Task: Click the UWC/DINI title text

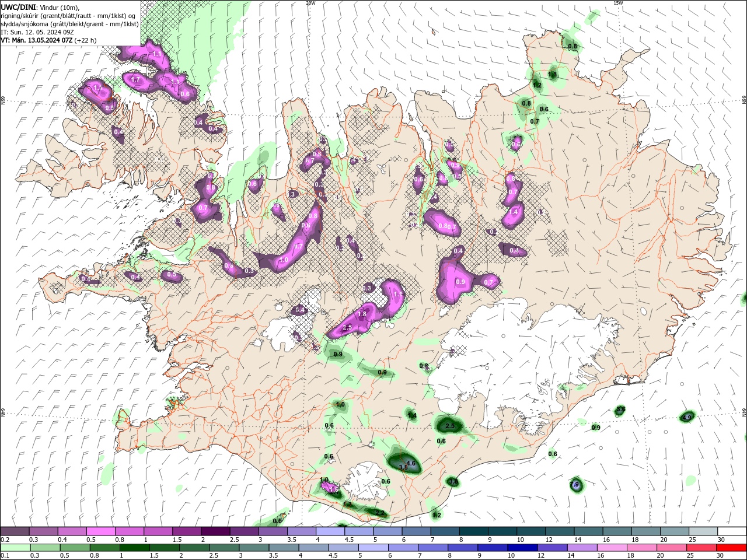Action: tap(19, 7)
